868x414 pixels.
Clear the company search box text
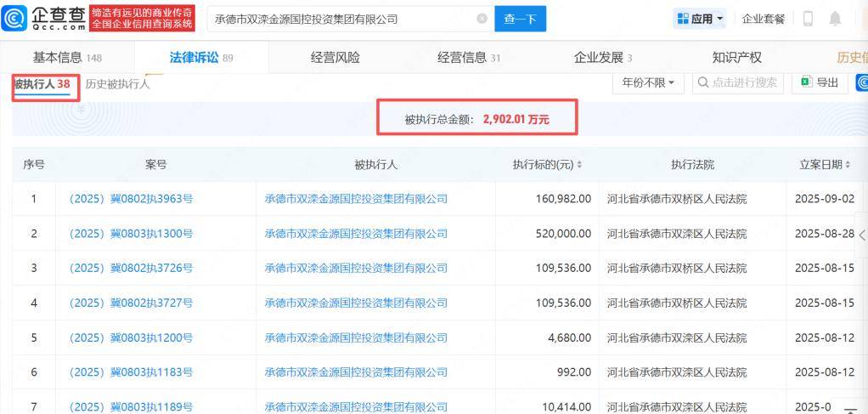(x=482, y=19)
